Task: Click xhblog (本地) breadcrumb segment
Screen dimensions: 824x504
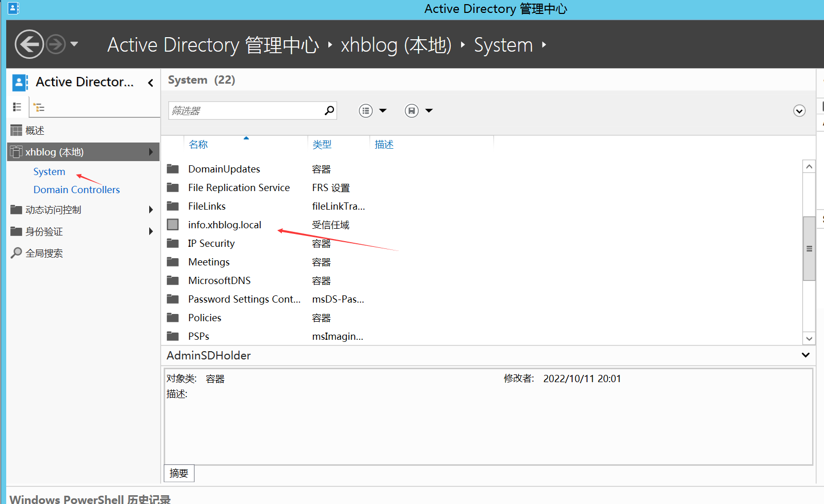Action: pos(396,45)
